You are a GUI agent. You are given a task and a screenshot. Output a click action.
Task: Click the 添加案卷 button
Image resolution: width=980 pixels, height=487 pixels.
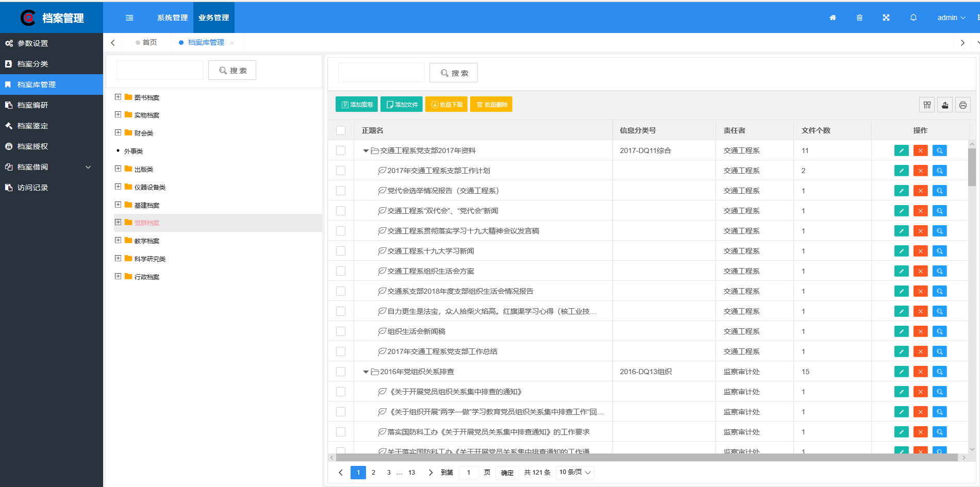pos(356,104)
